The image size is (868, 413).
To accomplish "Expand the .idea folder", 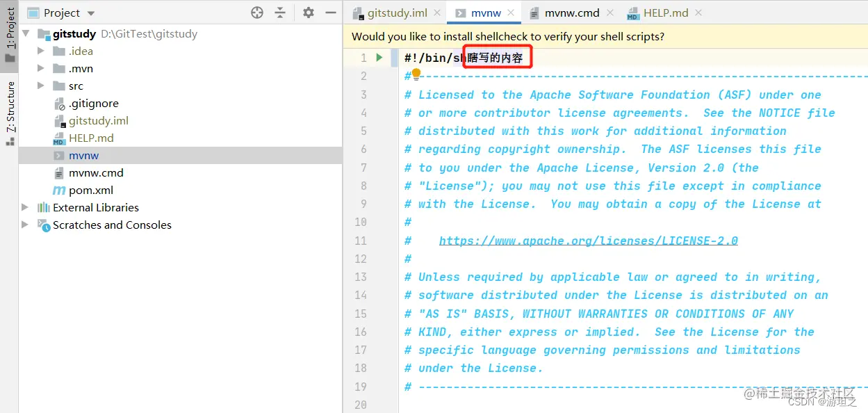I will [x=41, y=51].
